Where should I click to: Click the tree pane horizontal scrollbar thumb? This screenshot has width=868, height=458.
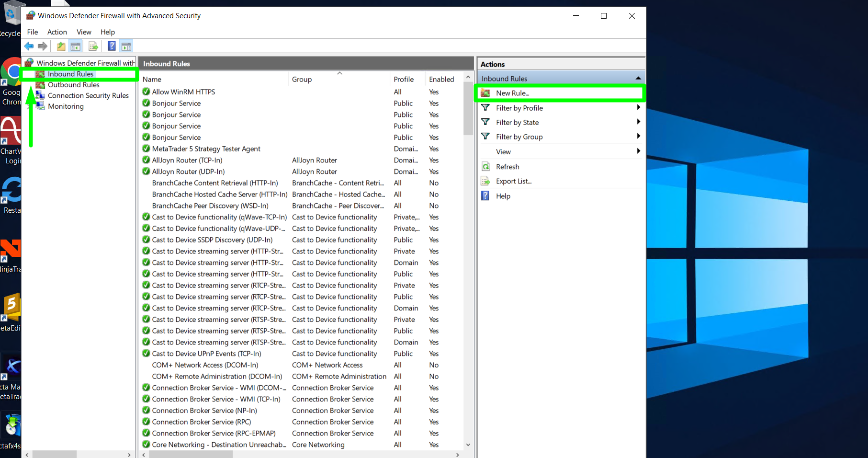54,454
